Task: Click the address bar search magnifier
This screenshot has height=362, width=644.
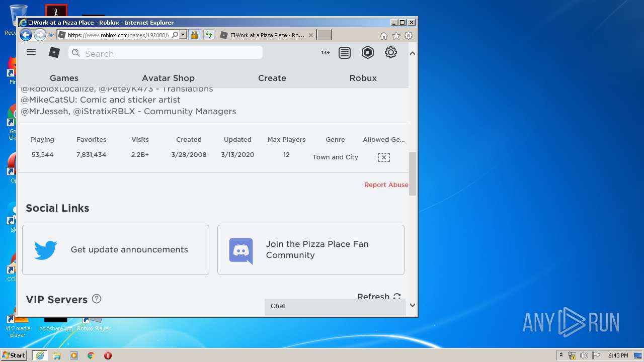Action: [x=175, y=35]
